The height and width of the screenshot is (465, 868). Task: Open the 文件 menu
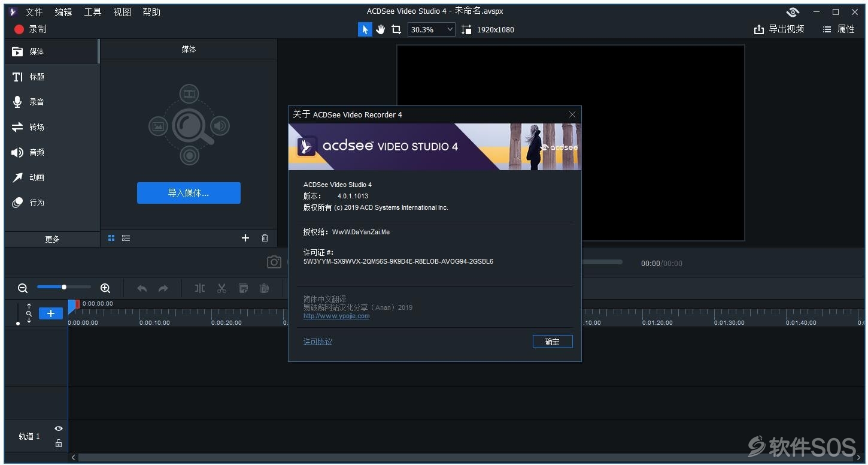(34, 12)
